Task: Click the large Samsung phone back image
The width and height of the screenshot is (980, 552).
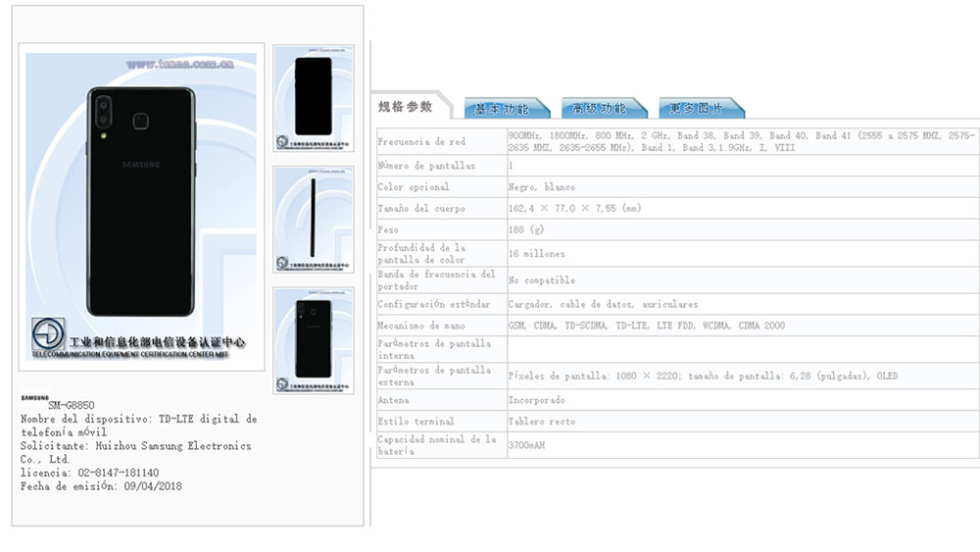Action: click(x=141, y=207)
